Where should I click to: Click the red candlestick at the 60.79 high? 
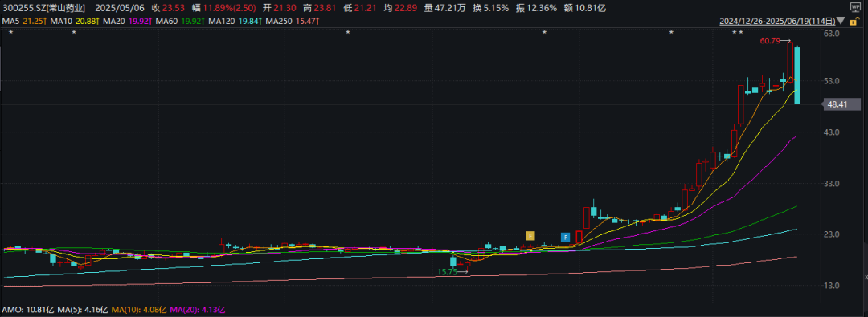pyautogui.click(x=791, y=63)
